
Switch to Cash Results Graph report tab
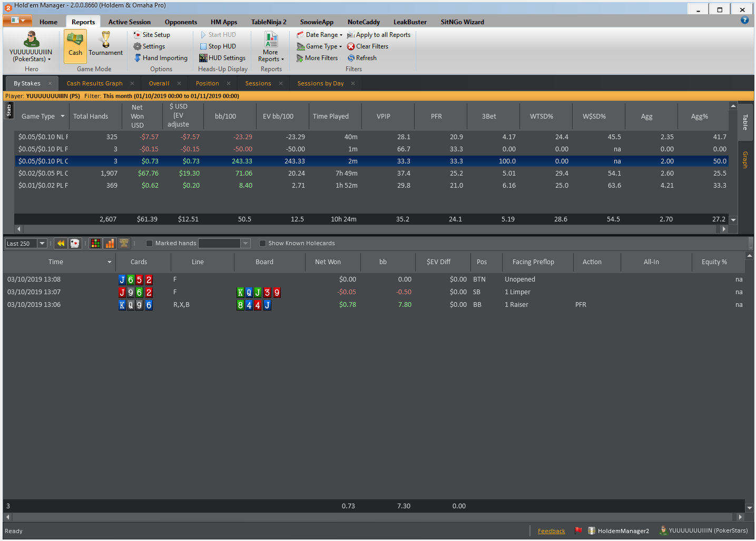click(95, 83)
